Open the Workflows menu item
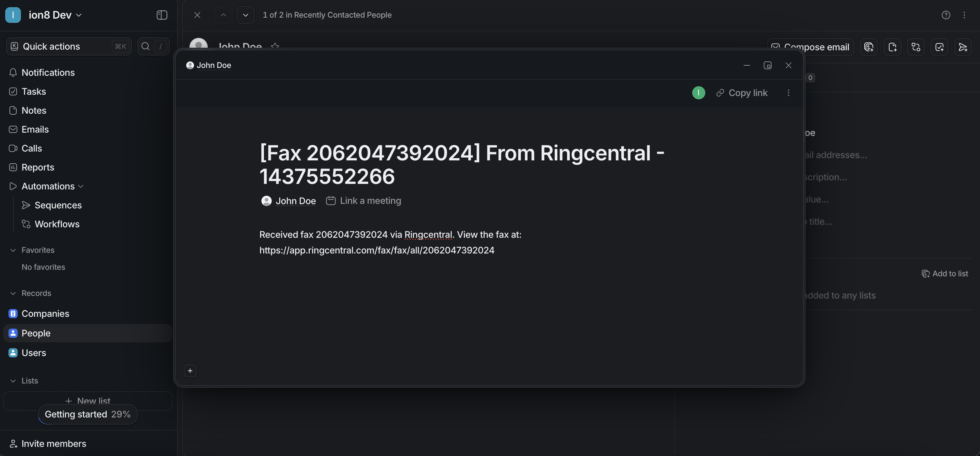This screenshot has height=456, width=980. pyautogui.click(x=57, y=224)
